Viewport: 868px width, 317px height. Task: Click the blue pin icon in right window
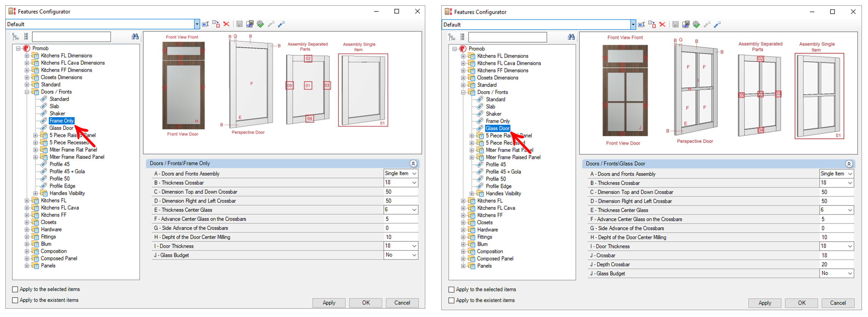[x=717, y=25]
